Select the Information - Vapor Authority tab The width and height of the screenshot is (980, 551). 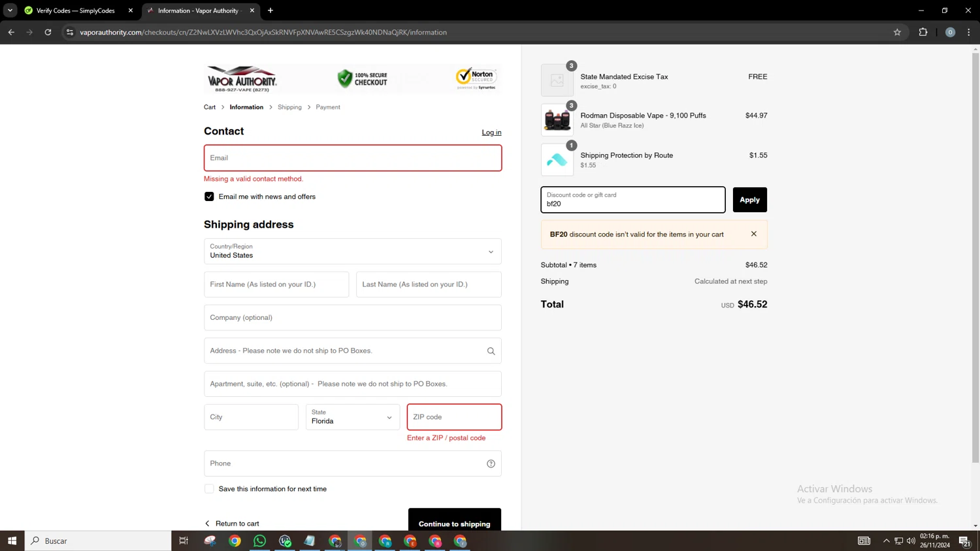[201, 10]
